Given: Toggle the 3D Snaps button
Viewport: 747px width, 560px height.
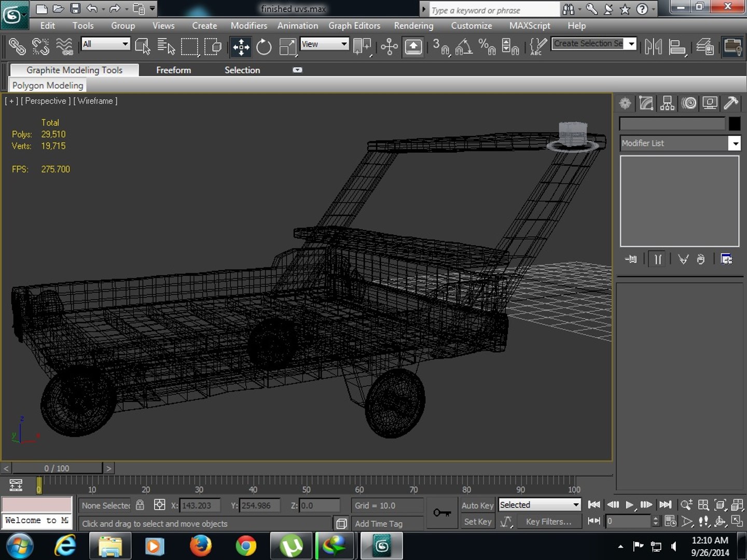Looking at the screenshot, I should (441, 47).
